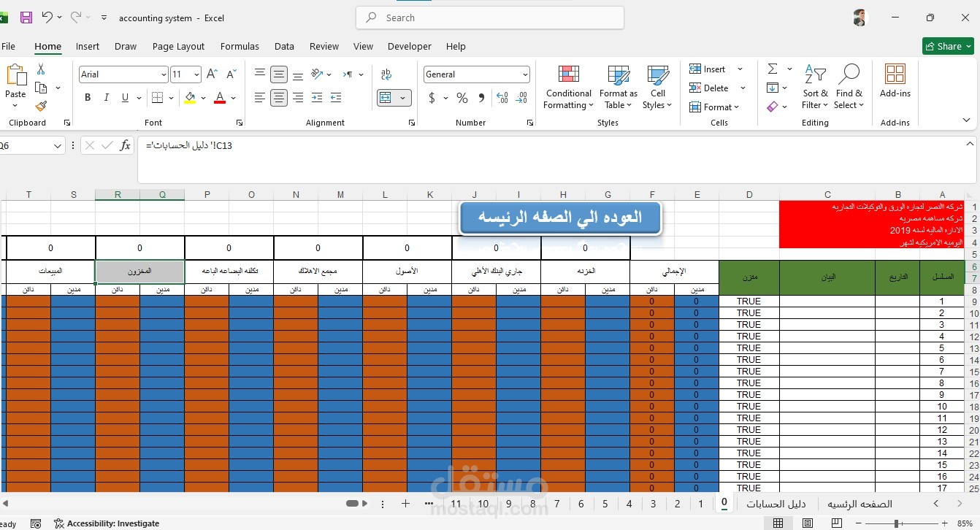The height and width of the screenshot is (530, 980).
Task: Expand the font color dropdown arrow
Action: click(x=234, y=98)
